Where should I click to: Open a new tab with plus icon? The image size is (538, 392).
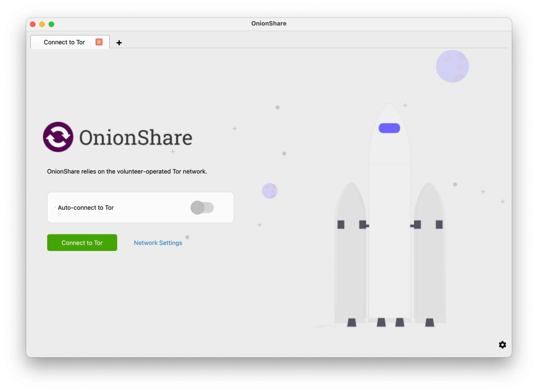coord(119,43)
